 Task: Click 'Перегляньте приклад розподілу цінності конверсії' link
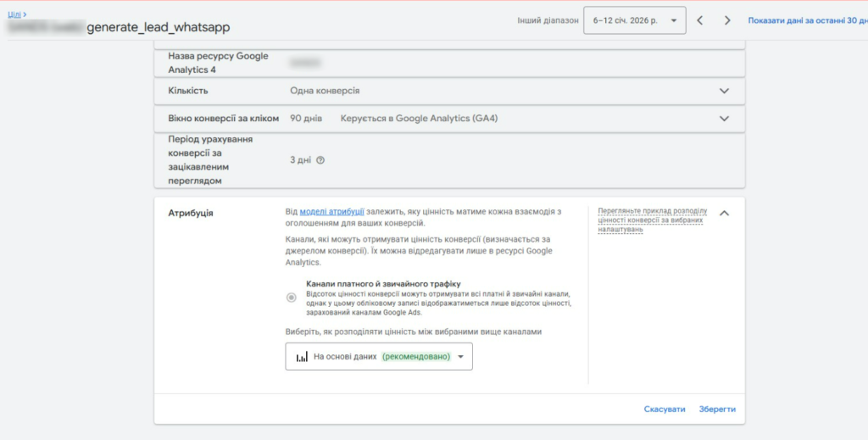click(652, 220)
